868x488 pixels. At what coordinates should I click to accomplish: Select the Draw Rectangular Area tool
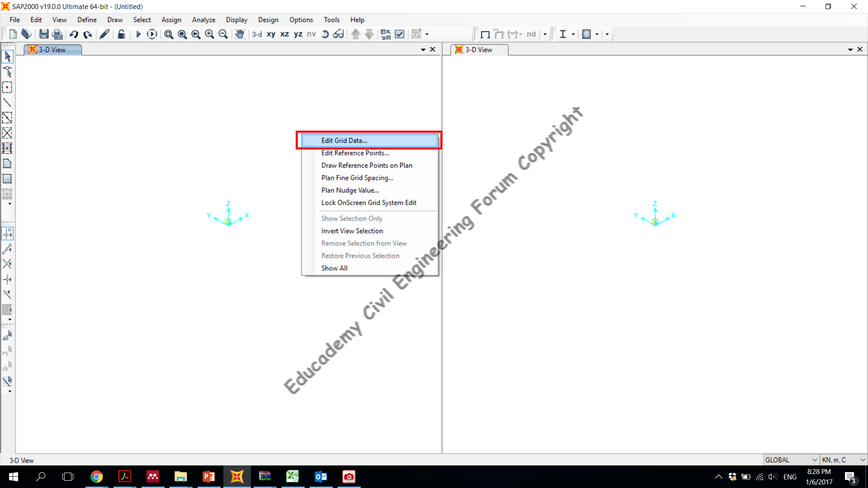point(7,179)
